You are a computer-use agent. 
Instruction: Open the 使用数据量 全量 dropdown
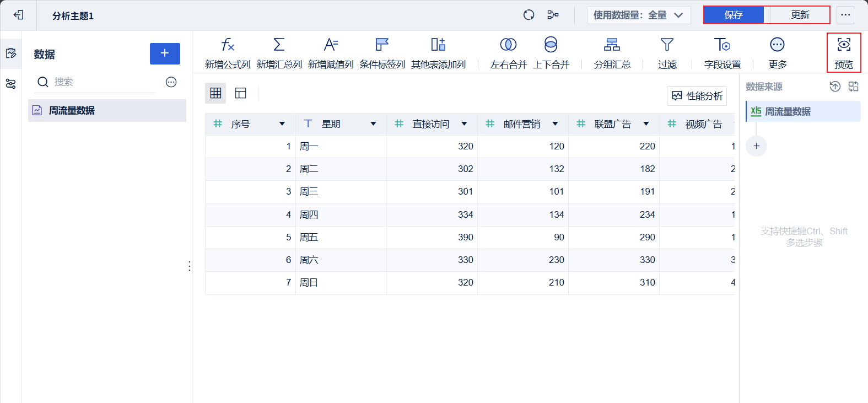[x=638, y=15]
